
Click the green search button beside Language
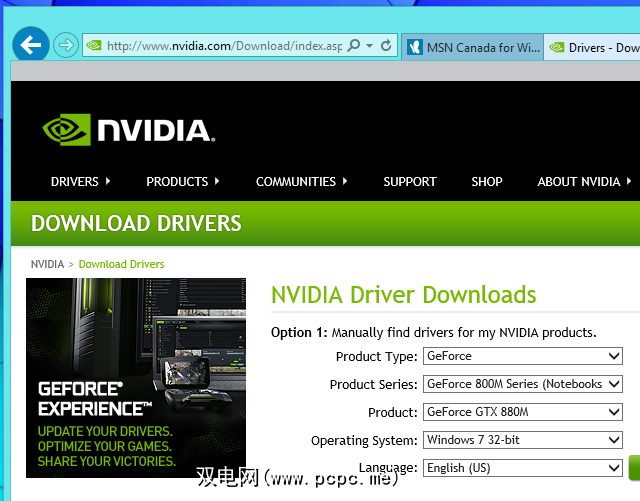point(635,468)
